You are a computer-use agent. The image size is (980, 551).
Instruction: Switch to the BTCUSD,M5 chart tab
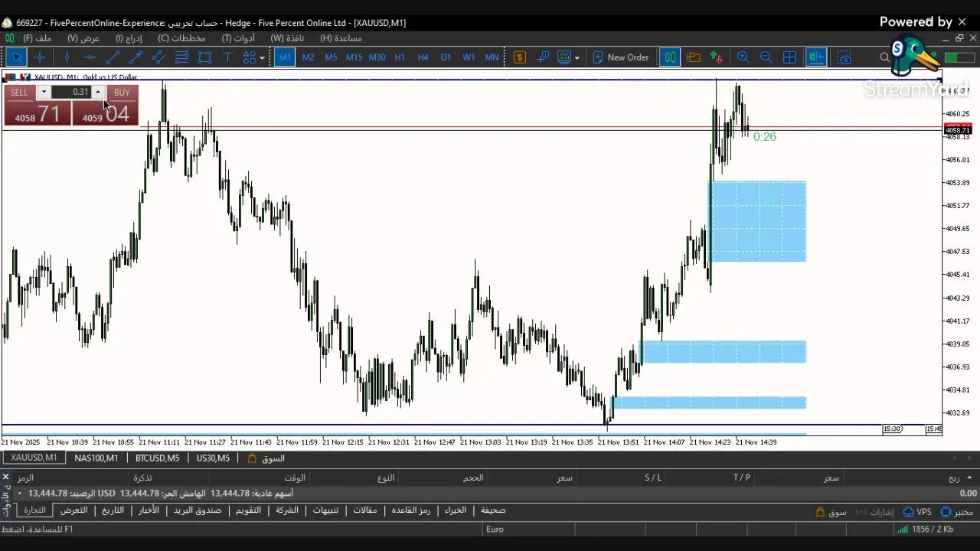point(157,458)
